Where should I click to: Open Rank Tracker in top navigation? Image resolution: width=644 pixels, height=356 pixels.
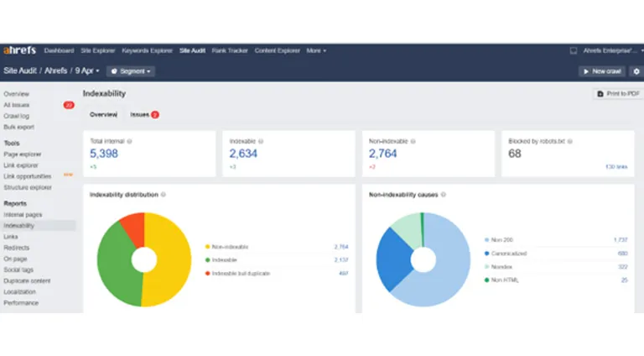tap(230, 50)
